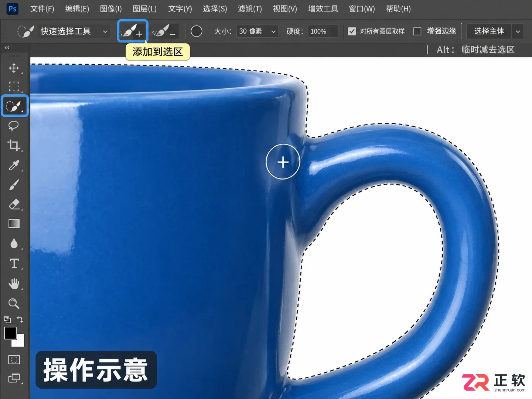The height and width of the screenshot is (399, 532).
Task: Enable 对所有图层取样 checkbox
Action: coord(352,31)
